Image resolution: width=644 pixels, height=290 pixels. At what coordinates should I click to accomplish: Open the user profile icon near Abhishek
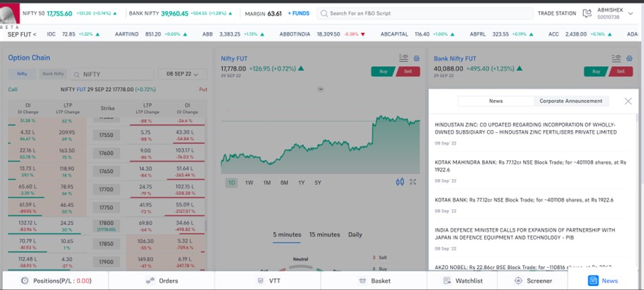(587, 13)
